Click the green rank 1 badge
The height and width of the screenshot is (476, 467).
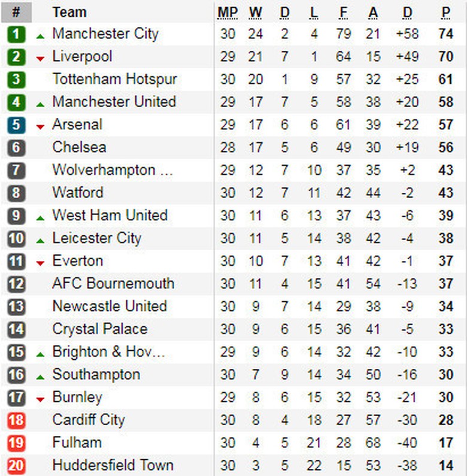(x=16, y=34)
